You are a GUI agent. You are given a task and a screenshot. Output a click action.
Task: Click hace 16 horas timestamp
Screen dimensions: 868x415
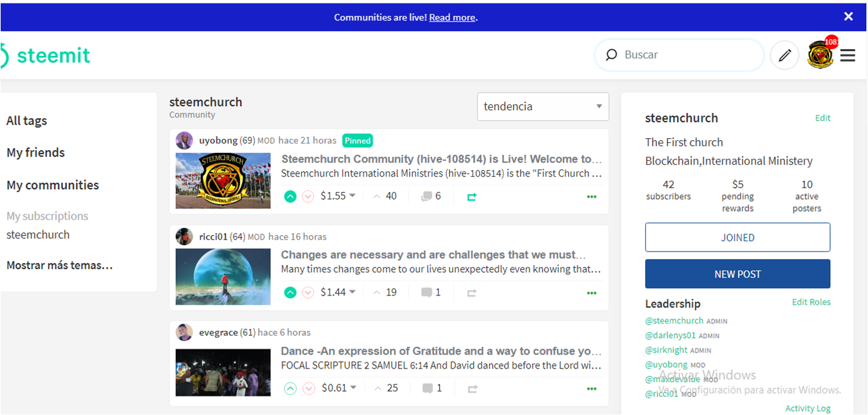297,236
